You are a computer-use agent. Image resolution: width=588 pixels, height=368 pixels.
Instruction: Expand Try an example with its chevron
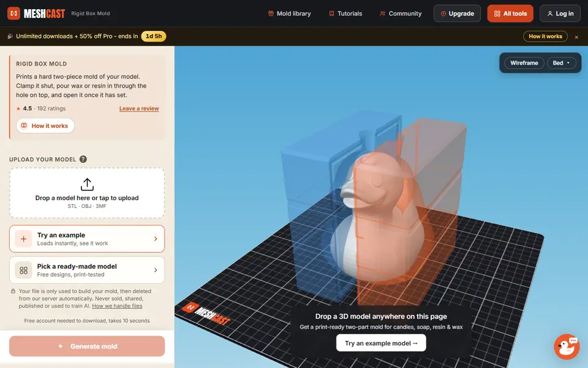[156, 239]
